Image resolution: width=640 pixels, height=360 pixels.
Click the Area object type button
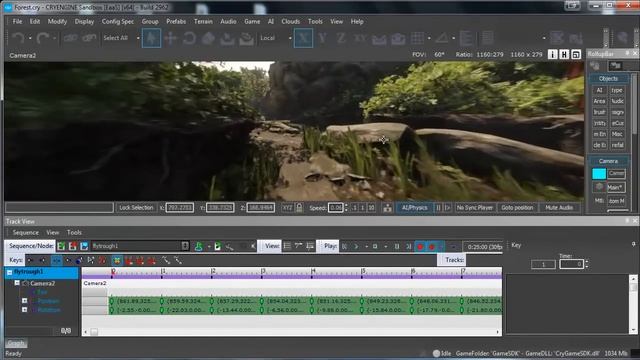(599, 101)
